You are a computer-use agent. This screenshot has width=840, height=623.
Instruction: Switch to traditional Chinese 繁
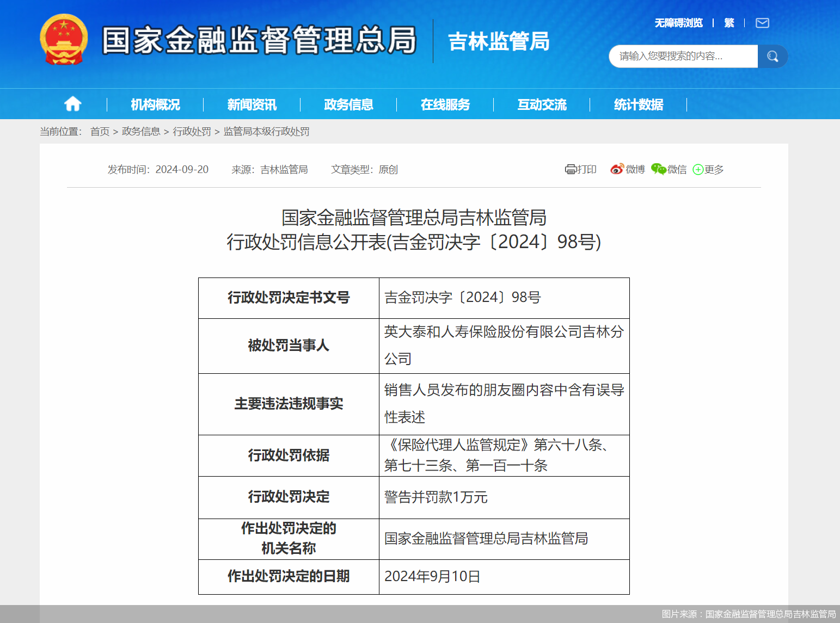(729, 23)
